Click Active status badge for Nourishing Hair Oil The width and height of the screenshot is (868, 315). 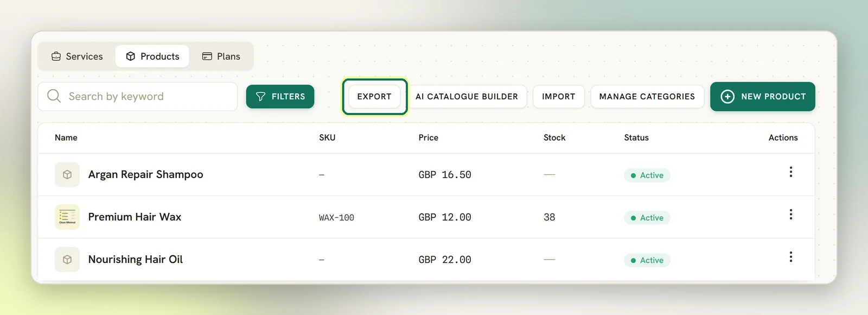647,260
